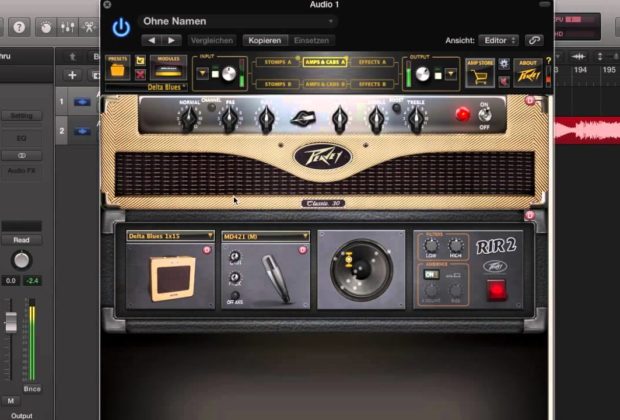Open the Presets folder
Viewport: 620px width, 420px height.
coord(117,68)
